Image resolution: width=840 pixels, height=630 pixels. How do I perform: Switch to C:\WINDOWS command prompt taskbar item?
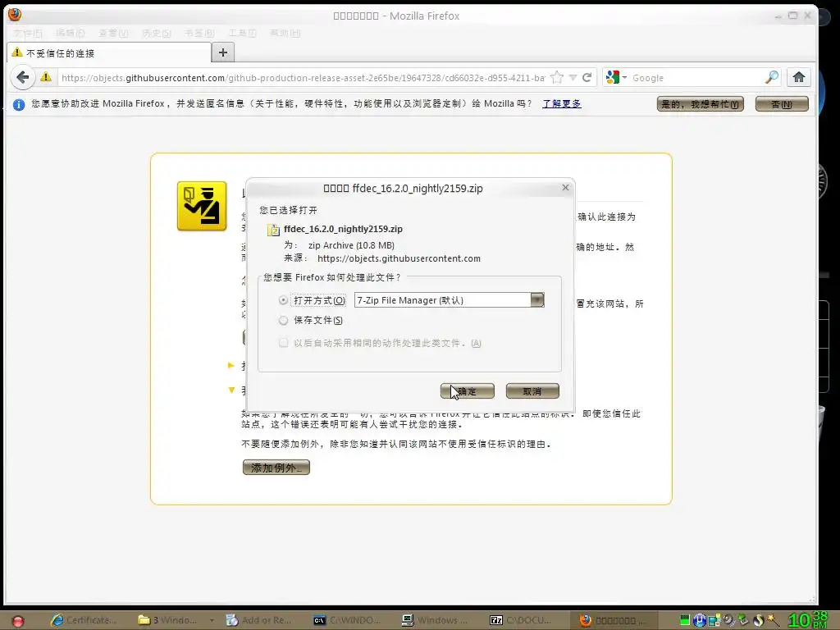tap(347, 620)
